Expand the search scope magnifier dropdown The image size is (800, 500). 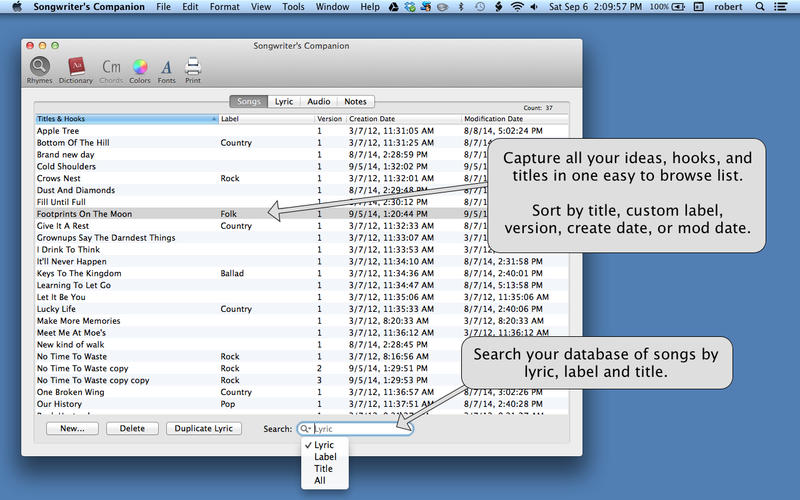306,429
